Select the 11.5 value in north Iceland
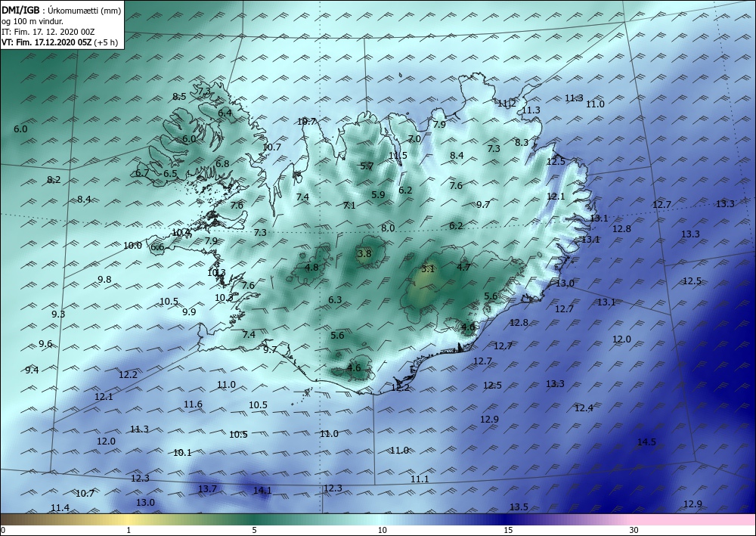This screenshot has height=536, width=756. [398, 155]
